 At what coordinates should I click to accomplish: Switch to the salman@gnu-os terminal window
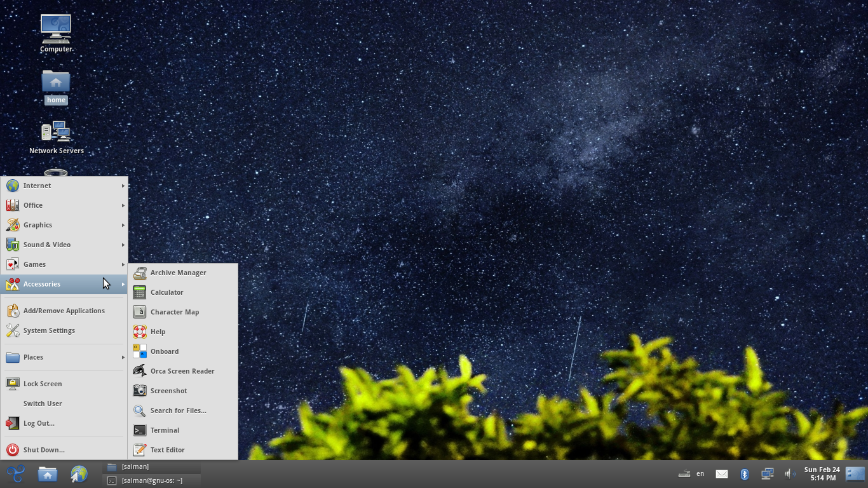click(151, 481)
